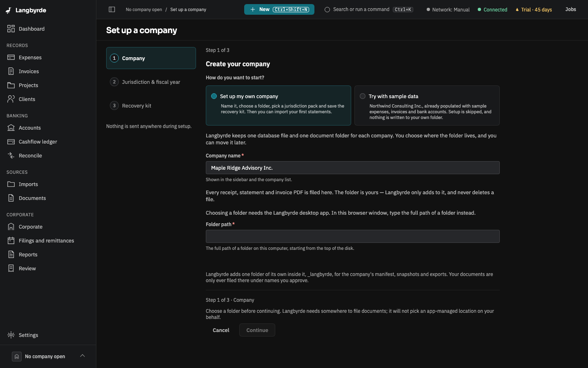Image resolution: width=588 pixels, height=368 pixels.
Task: Click the Review receipt icon
Action: 11,268
